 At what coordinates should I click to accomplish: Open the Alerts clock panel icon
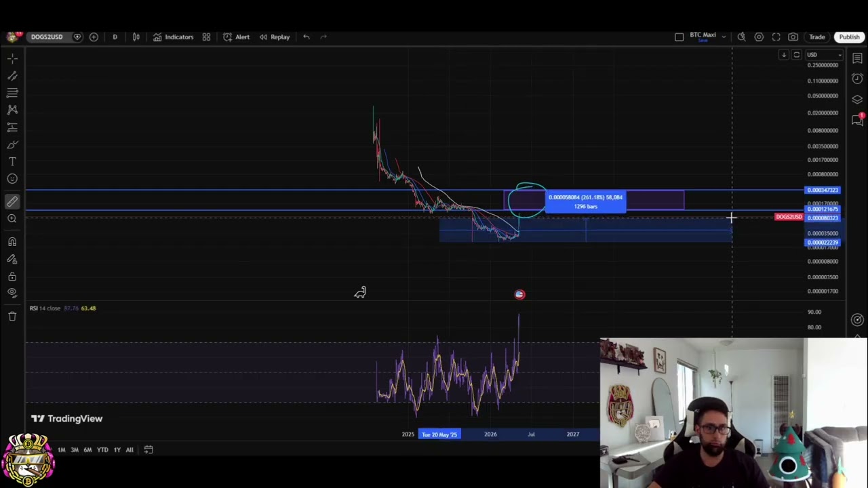[857, 79]
